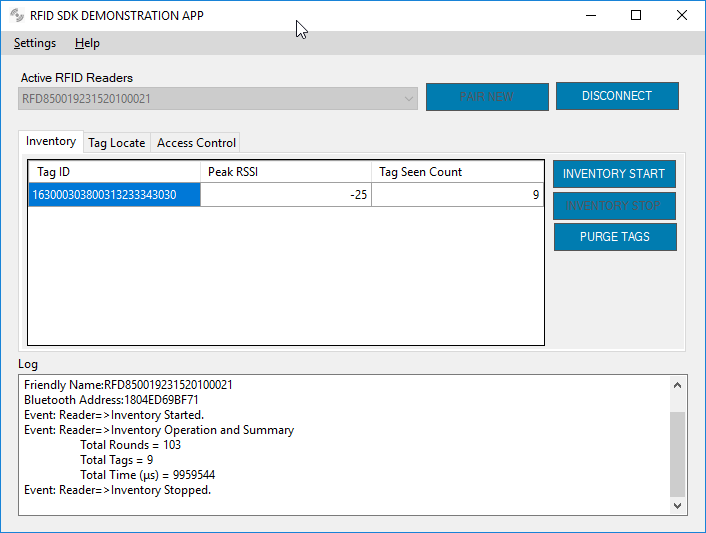Maximize the RFID SDK demonstration window

tap(636, 15)
